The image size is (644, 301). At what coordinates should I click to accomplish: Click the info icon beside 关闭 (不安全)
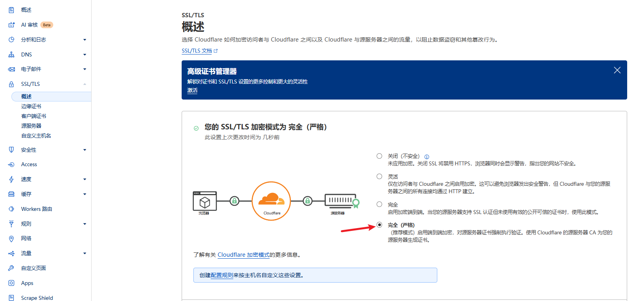coord(427,157)
